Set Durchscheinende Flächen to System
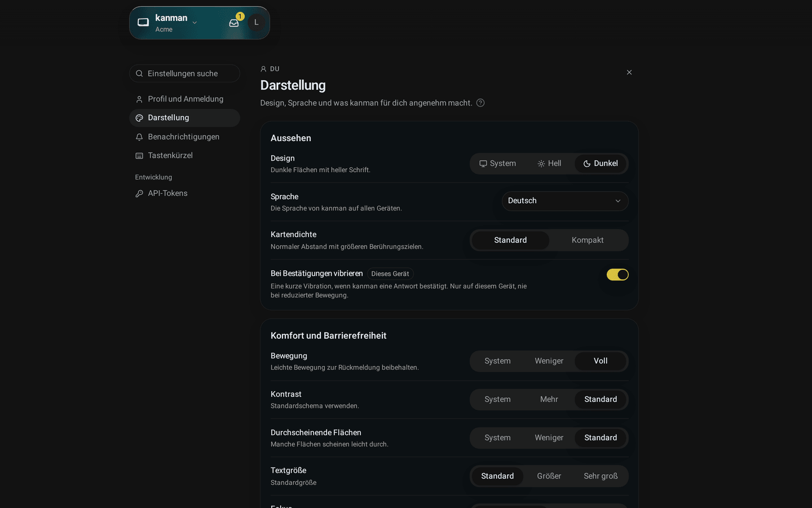This screenshot has width=812, height=508. 497,438
